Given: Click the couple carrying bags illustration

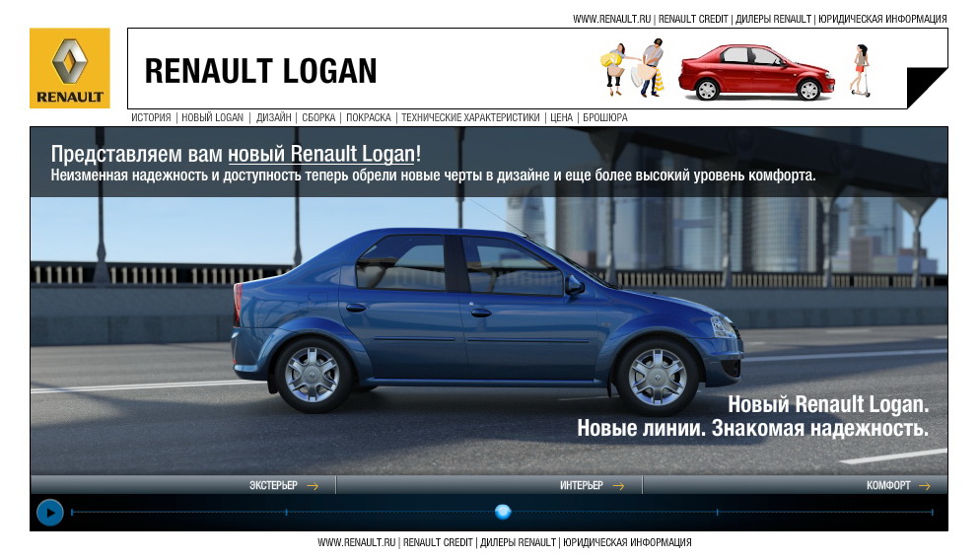Looking at the screenshot, I should pos(633,67).
